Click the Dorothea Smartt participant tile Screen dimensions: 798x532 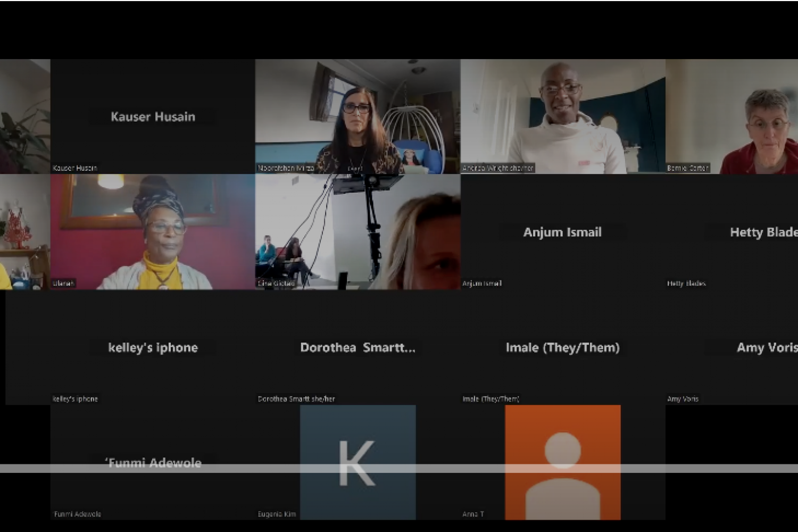click(358, 347)
